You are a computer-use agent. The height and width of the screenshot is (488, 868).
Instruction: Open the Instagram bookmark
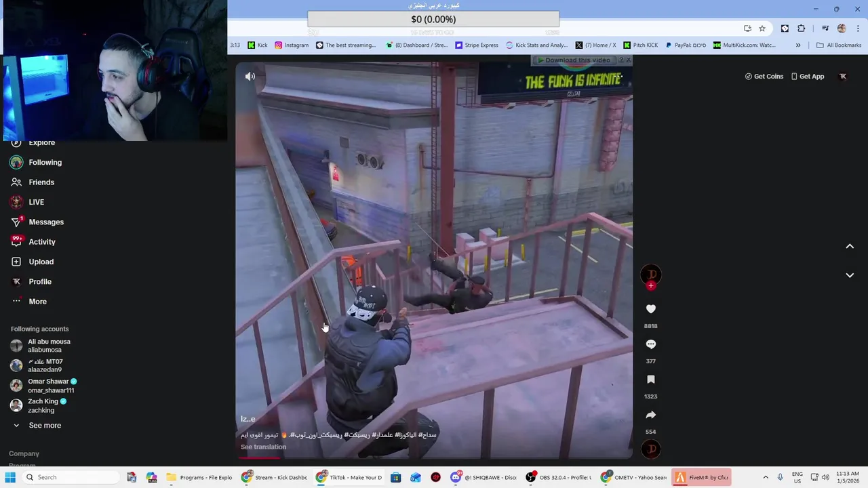[291, 45]
